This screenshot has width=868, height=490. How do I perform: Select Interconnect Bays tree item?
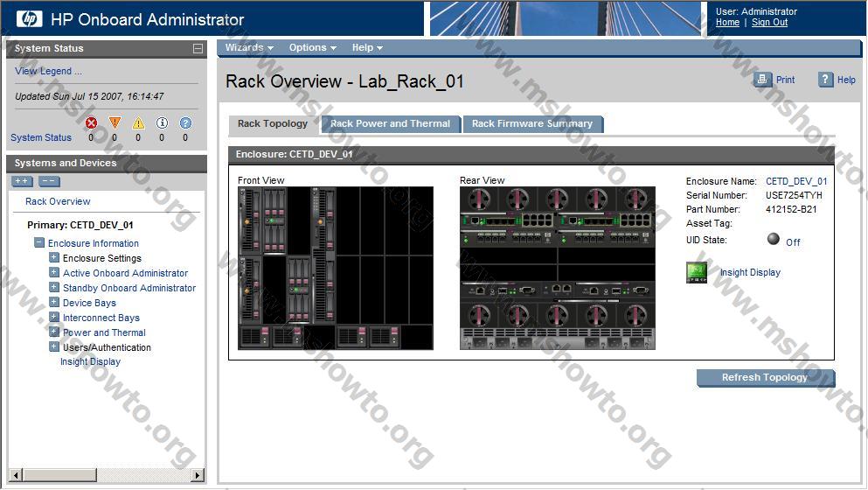tap(101, 318)
